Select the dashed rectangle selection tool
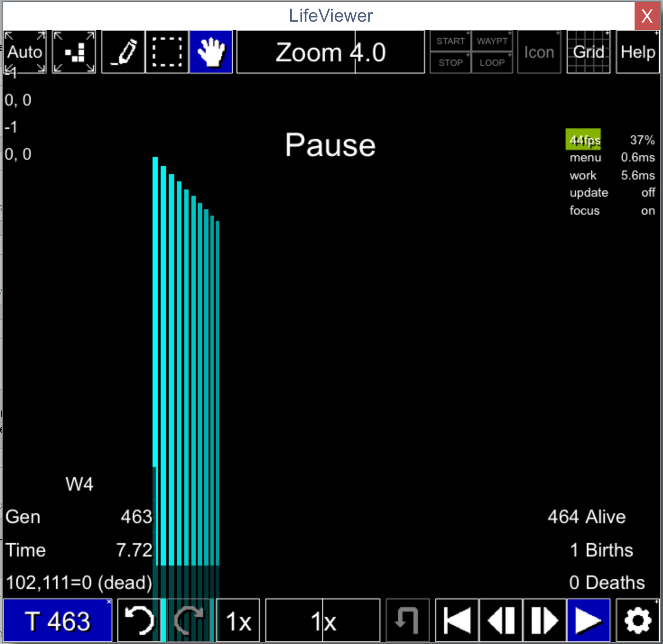The height and width of the screenshot is (644, 663). pos(167,52)
